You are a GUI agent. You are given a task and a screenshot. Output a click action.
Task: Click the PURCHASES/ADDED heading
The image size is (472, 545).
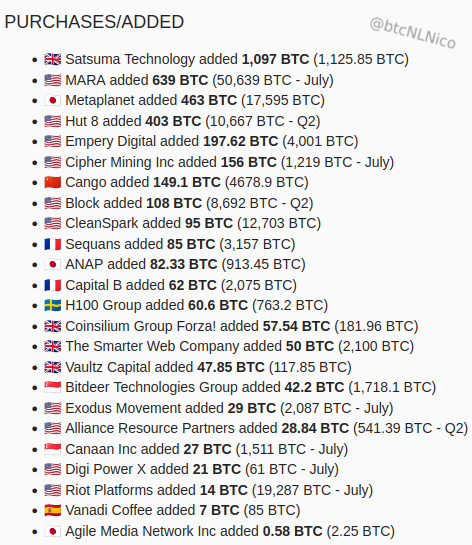click(94, 22)
